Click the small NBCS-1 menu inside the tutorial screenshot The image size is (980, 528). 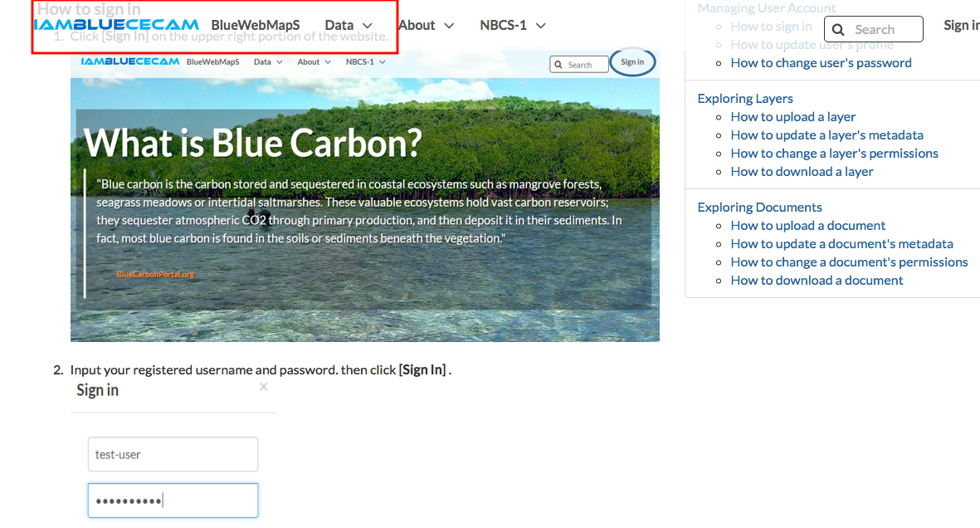point(366,62)
